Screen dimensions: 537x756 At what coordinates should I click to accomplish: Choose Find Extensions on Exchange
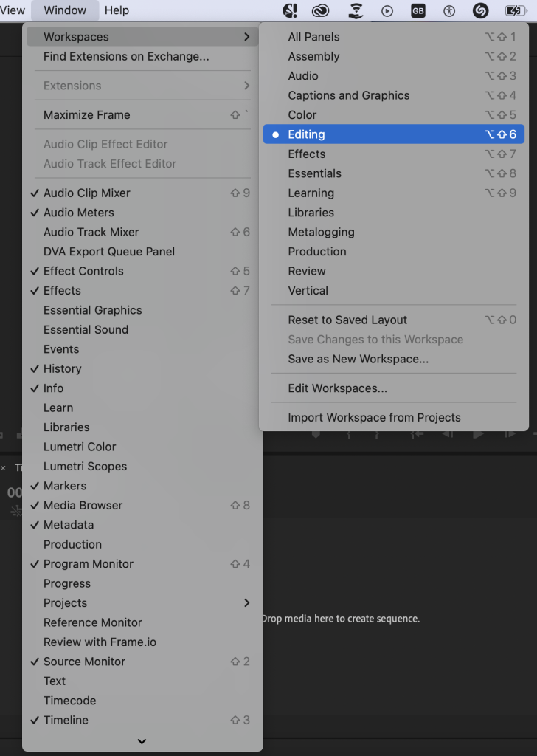tap(142, 56)
